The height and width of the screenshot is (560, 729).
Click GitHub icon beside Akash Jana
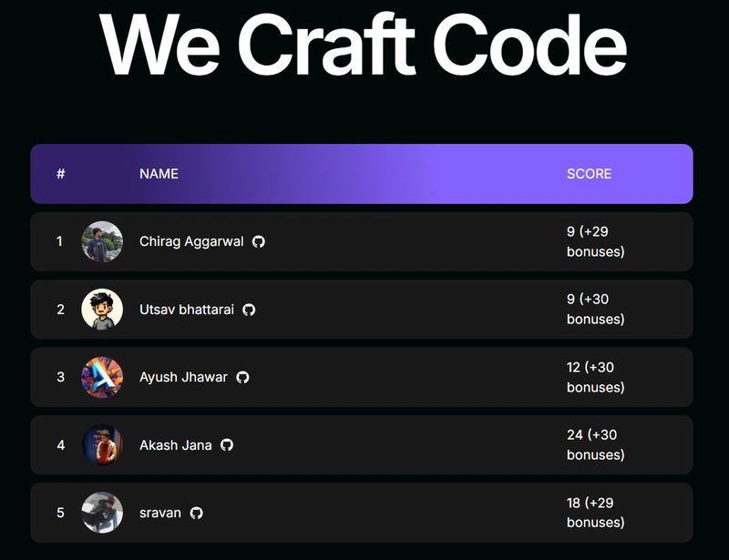coord(227,445)
